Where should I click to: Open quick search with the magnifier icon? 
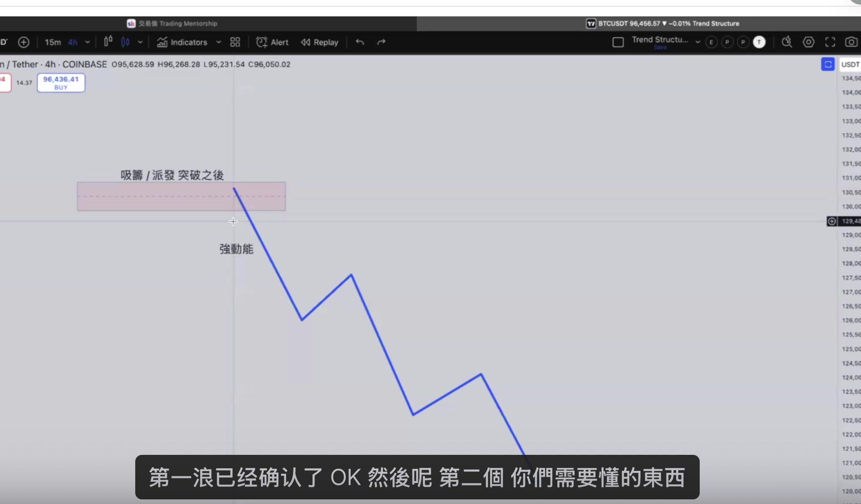(787, 42)
